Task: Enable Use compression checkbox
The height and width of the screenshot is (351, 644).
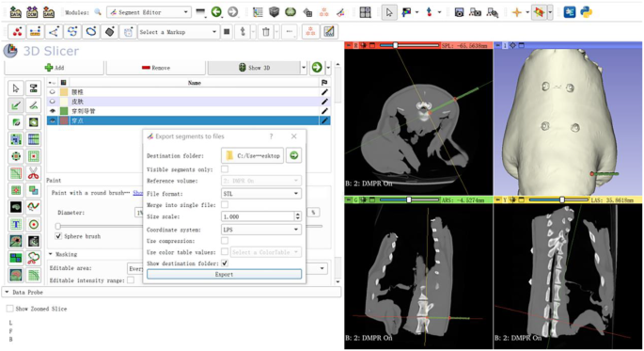Action: click(225, 241)
